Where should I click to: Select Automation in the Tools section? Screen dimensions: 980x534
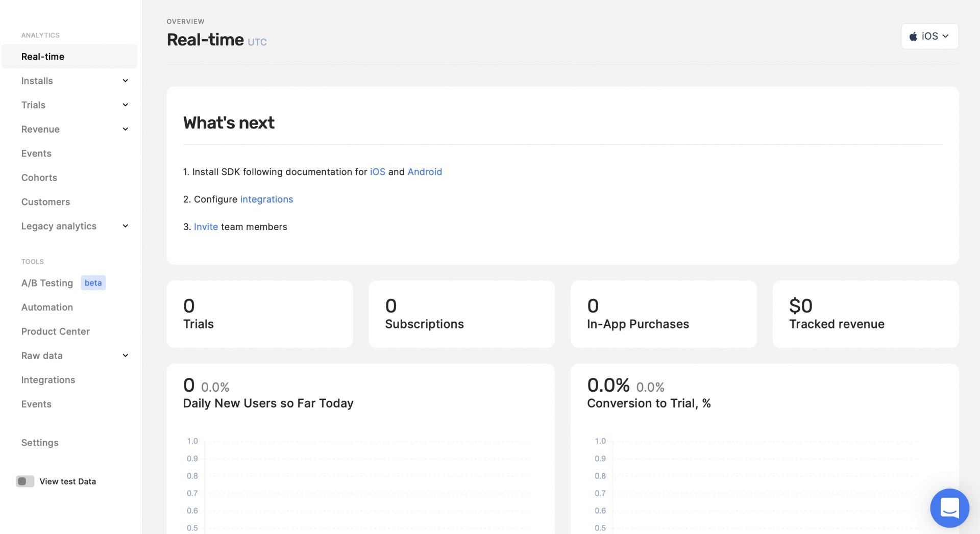point(47,307)
